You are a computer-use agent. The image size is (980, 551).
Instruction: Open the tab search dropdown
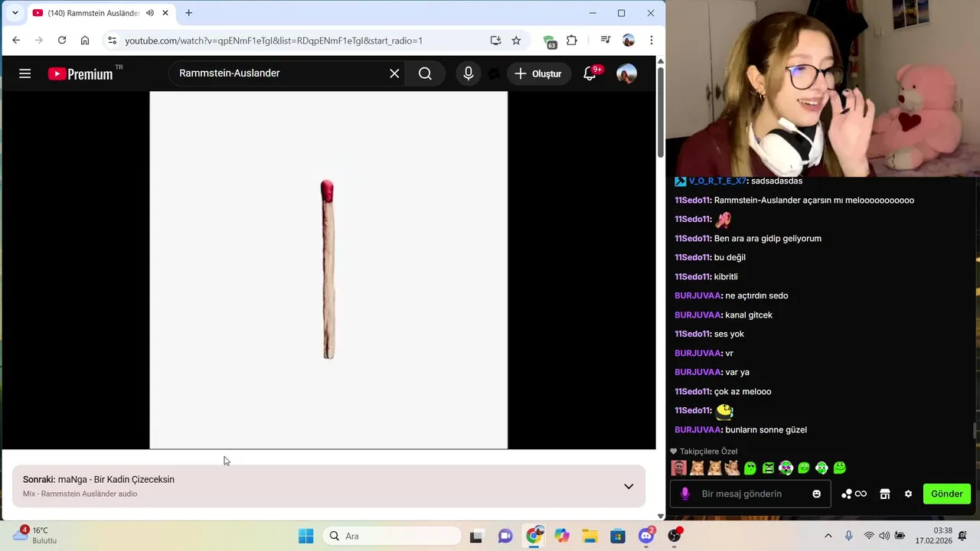tap(15, 13)
